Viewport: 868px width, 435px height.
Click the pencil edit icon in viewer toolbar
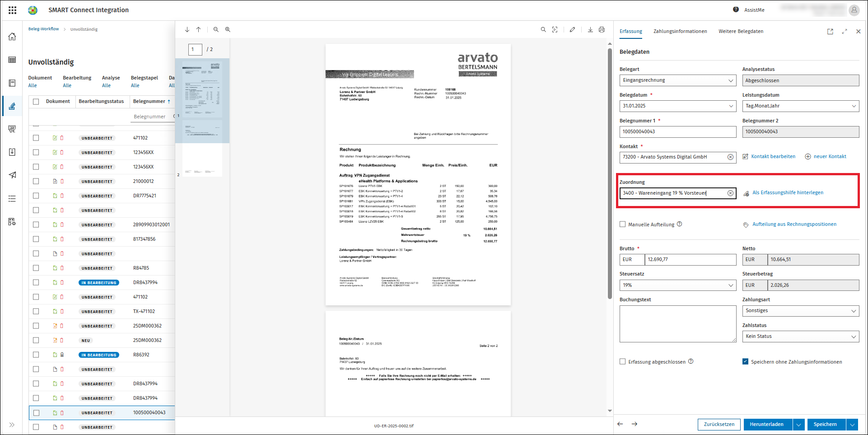pyautogui.click(x=572, y=29)
